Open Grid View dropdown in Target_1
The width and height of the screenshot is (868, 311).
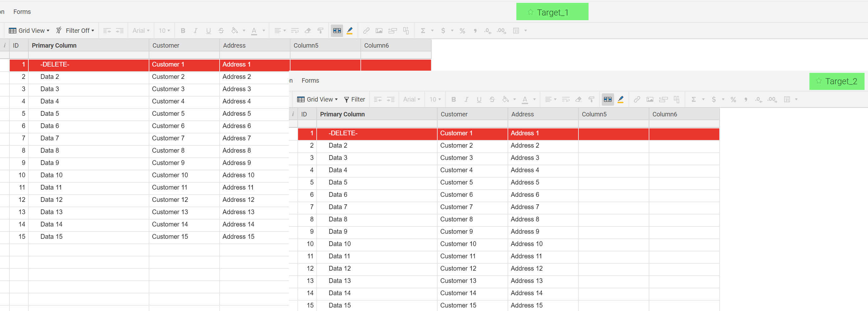(29, 31)
